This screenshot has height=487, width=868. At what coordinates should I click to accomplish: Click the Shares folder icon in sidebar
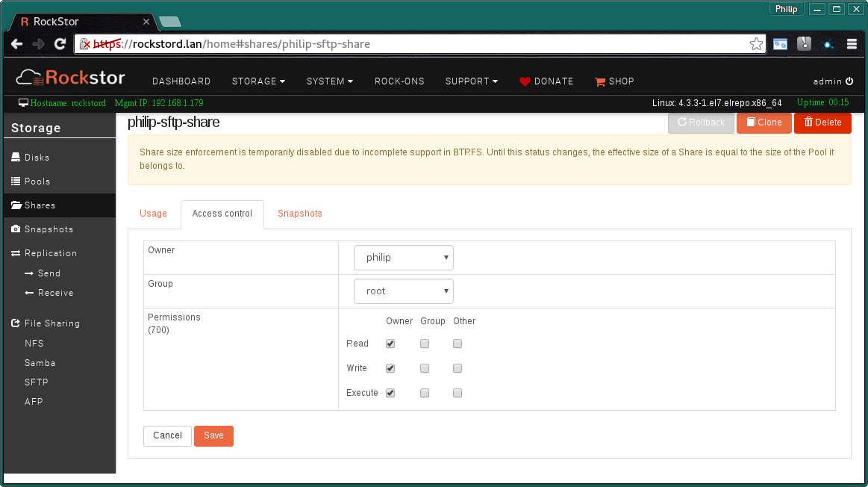click(16, 205)
